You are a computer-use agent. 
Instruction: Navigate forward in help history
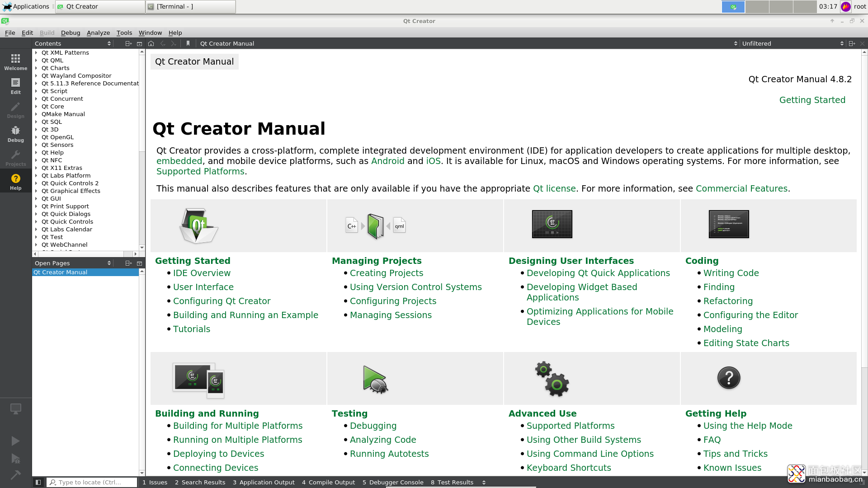(x=174, y=43)
